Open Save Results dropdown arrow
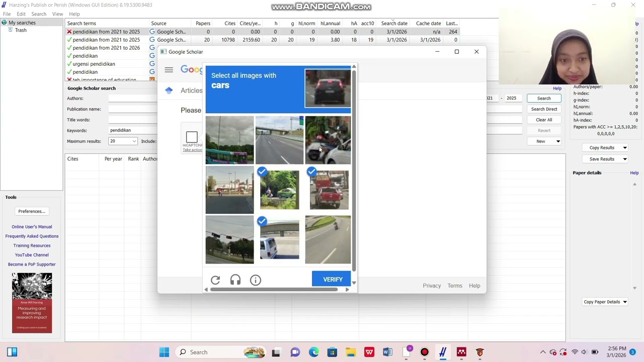Viewport: 644px width, 362px height. coord(624,159)
